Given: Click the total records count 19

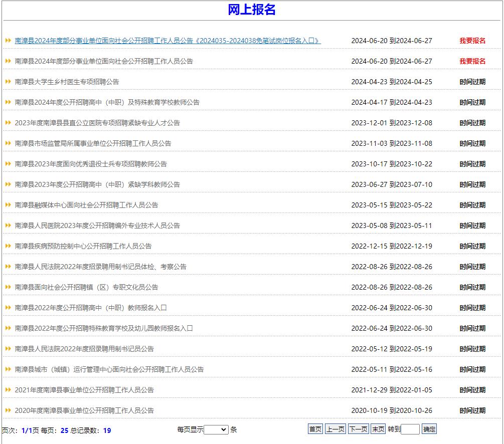Looking at the screenshot, I should click(107, 431).
